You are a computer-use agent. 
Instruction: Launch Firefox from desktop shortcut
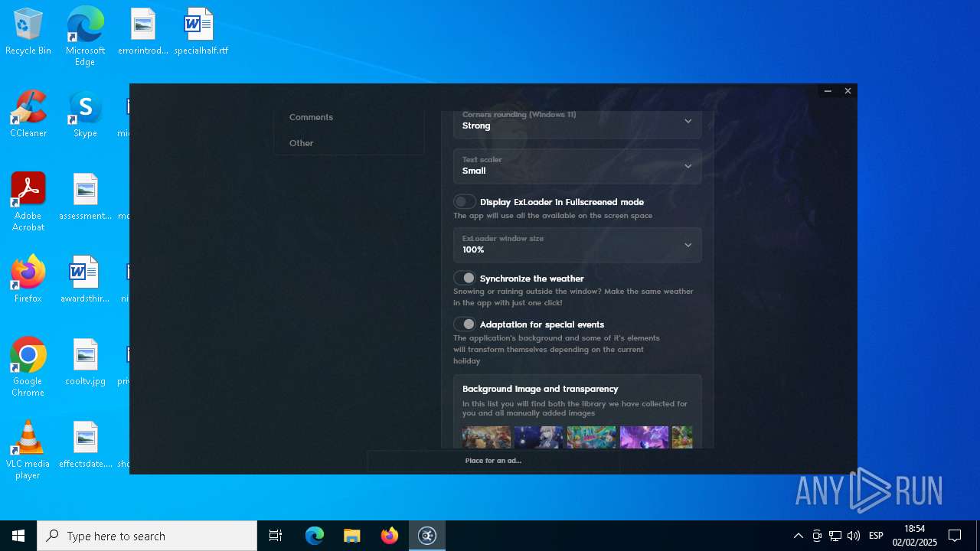click(x=28, y=280)
